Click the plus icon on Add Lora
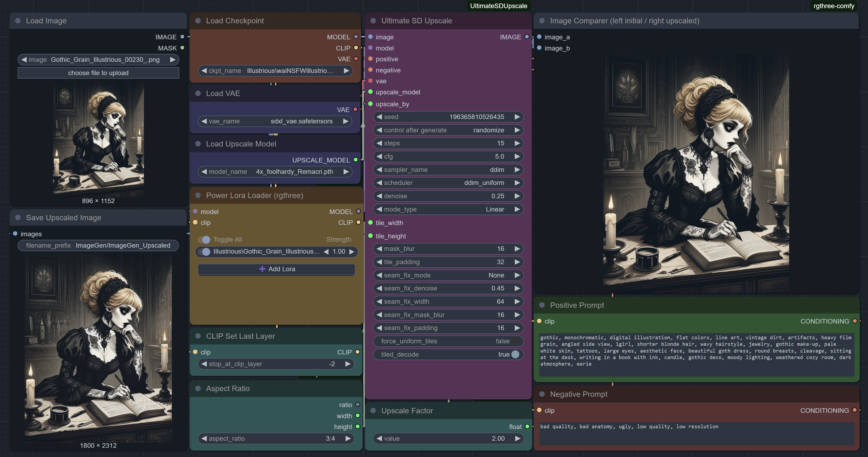The image size is (868, 457). click(262, 269)
